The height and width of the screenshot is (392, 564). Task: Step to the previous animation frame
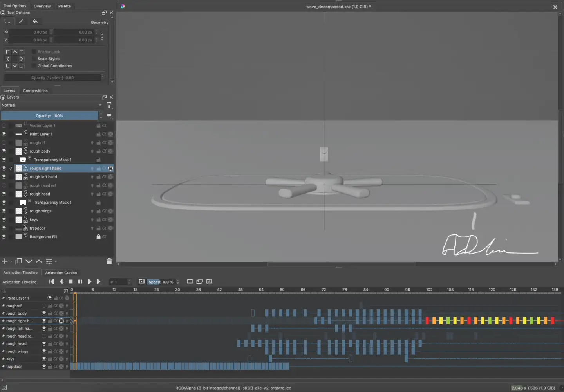pos(61,282)
